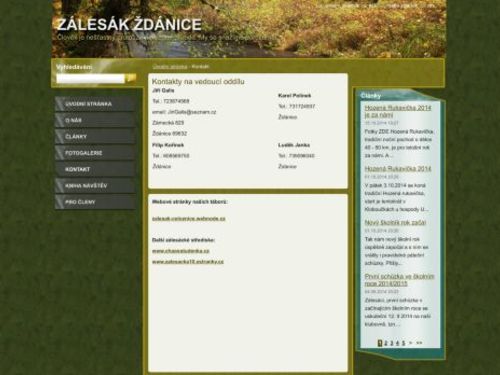This screenshot has width=500, height=375.
Task: Open the zalesak webnode camp website link
Action: [189, 219]
